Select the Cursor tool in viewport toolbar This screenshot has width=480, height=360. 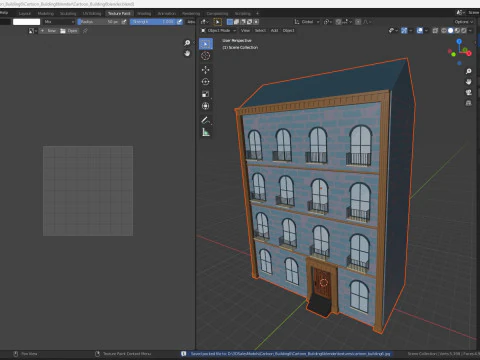pos(206,56)
